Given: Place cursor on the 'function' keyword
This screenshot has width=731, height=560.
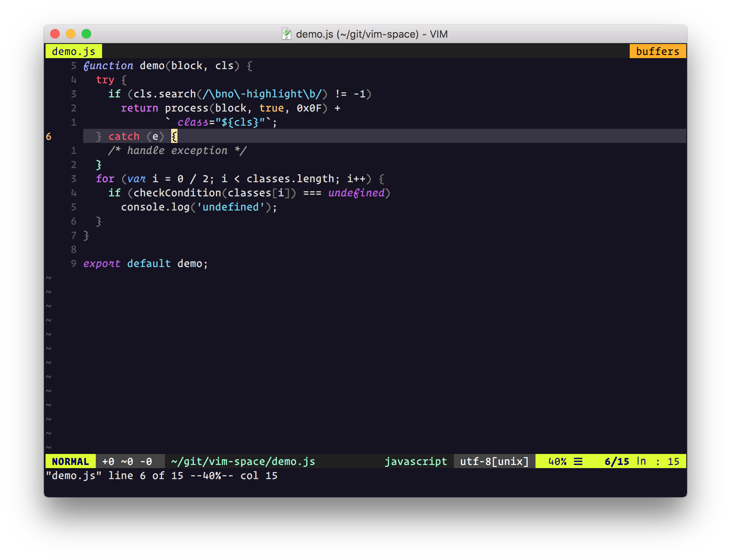Looking at the screenshot, I should 108,66.
